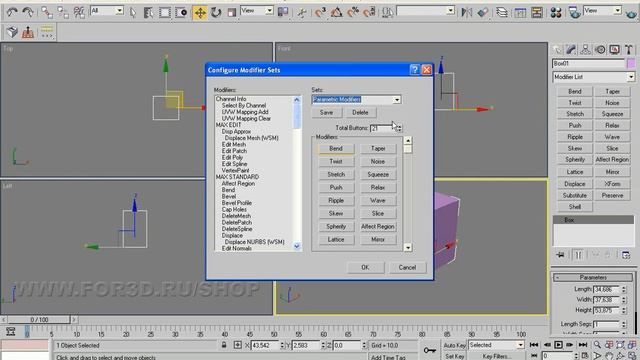Click the Align tool icon

(x=483, y=12)
